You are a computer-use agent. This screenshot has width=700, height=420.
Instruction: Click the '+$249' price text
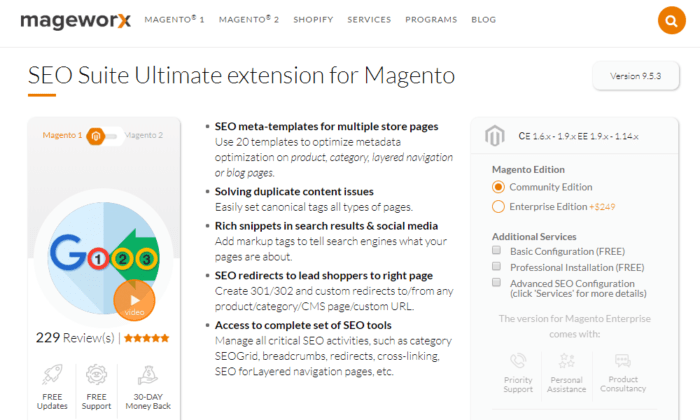coord(602,207)
